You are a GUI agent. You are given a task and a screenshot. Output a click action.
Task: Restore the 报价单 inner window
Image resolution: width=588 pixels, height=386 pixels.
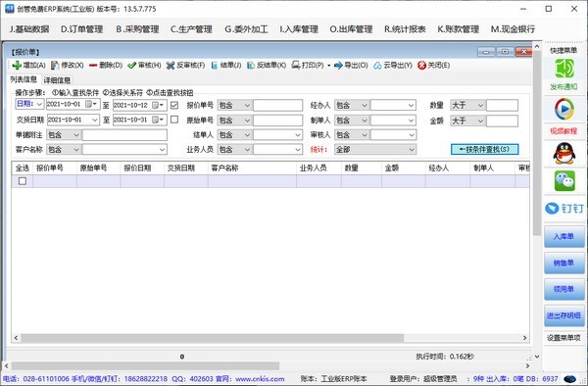coord(505,52)
